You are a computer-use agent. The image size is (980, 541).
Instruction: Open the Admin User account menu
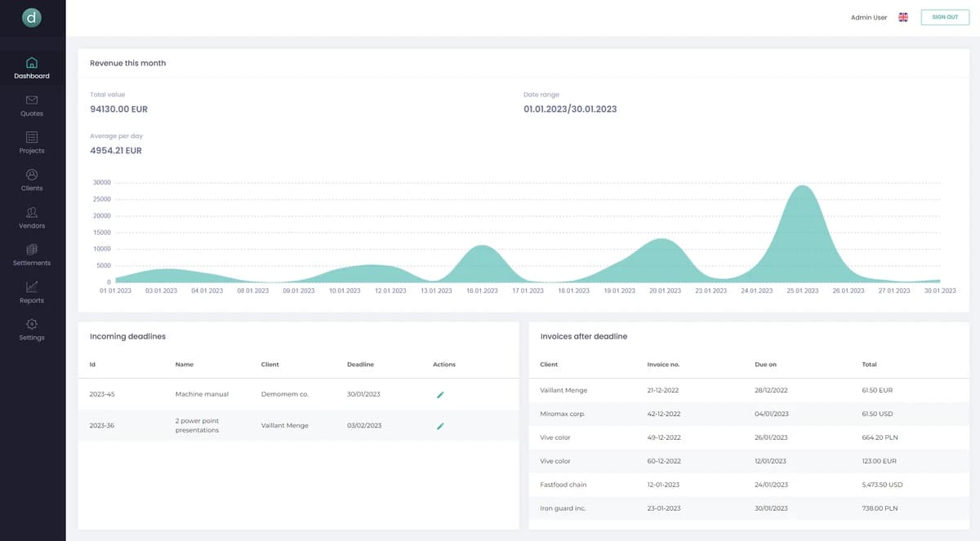coord(868,16)
